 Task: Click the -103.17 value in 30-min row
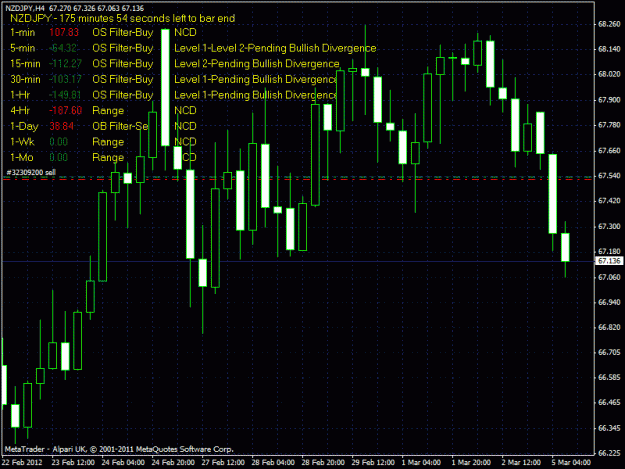65,80
